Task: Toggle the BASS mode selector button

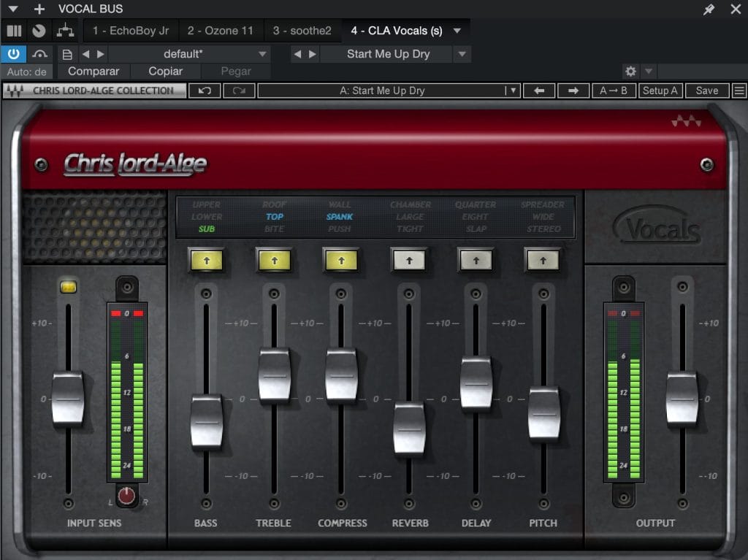Action: 206,259
